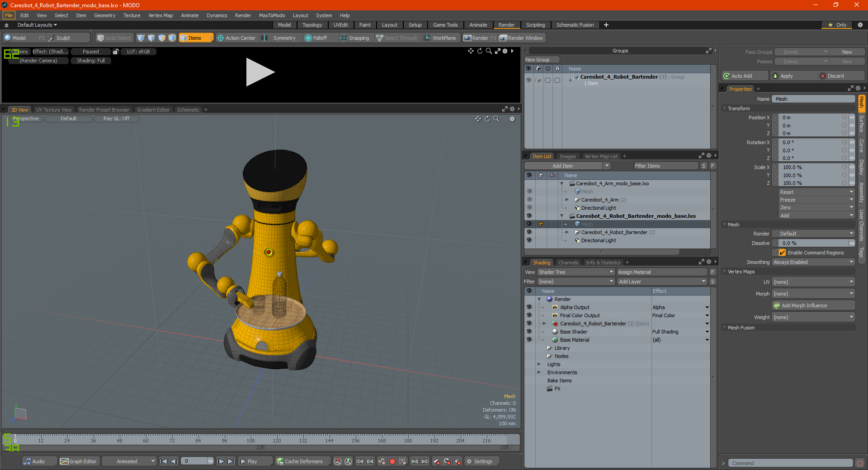Open the UV Texture View tab
Screen dimensions: 868x470
tap(54, 110)
